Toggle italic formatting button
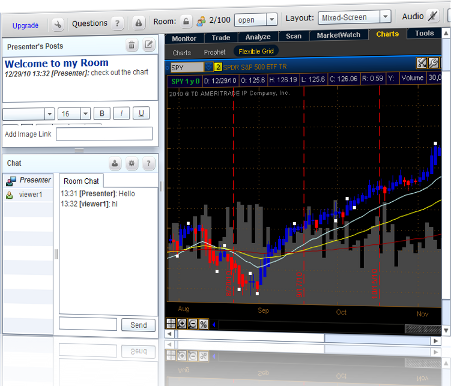Viewport: 451px width, 386px height. click(x=121, y=113)
